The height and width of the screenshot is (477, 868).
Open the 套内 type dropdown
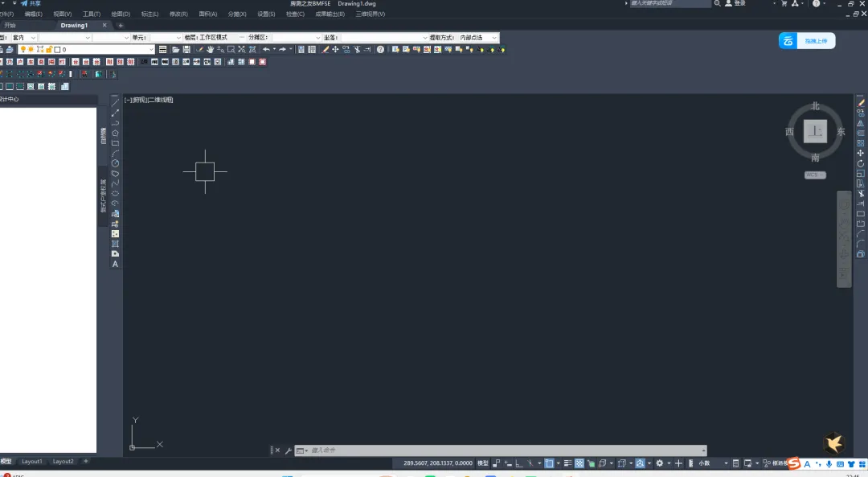pos(24,38)
